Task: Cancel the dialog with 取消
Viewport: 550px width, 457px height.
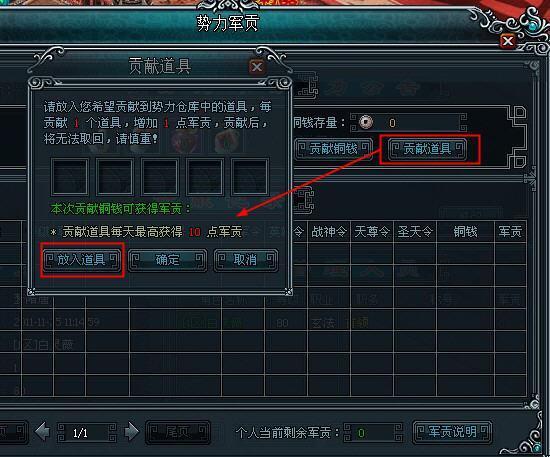Action: coord(246,260)
